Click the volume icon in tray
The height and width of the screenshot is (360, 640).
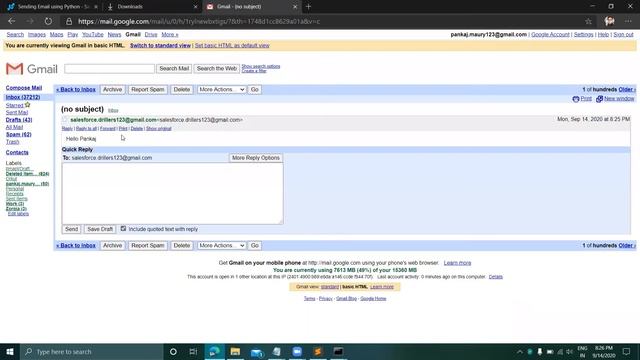click(x=569, y=352)
